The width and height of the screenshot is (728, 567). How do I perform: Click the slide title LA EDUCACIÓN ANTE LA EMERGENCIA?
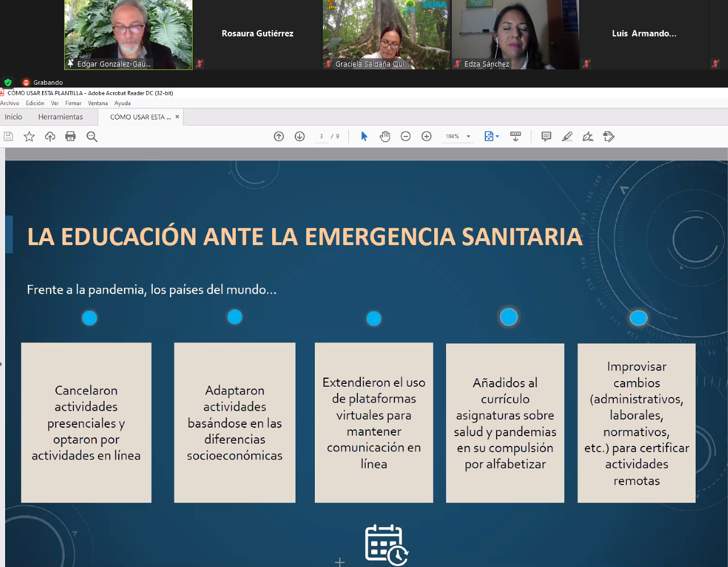(x=305, y=237)
